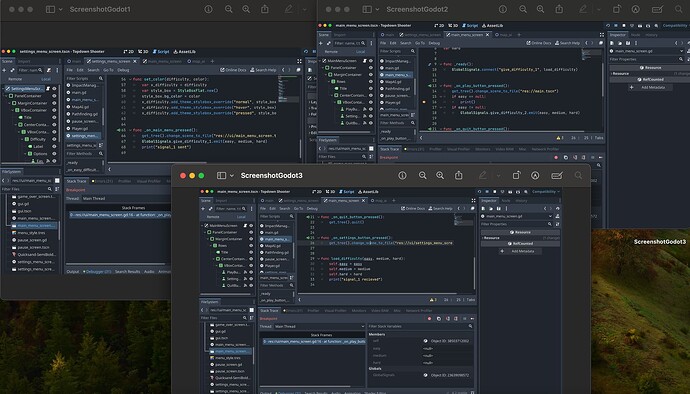Click the Filter Scripts field in ScreenshotGodot3
The image size is (690, 394).
click(x=276, y=217)
